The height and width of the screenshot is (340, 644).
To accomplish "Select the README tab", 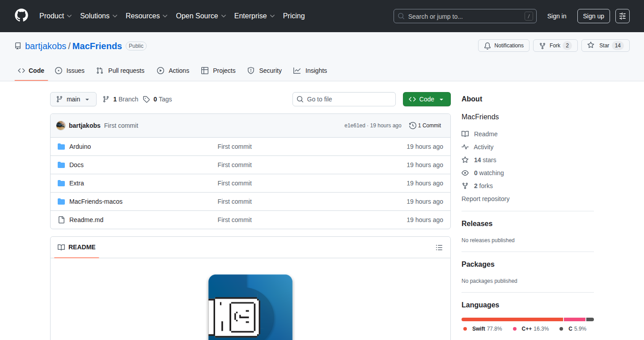I will (76, 247).
